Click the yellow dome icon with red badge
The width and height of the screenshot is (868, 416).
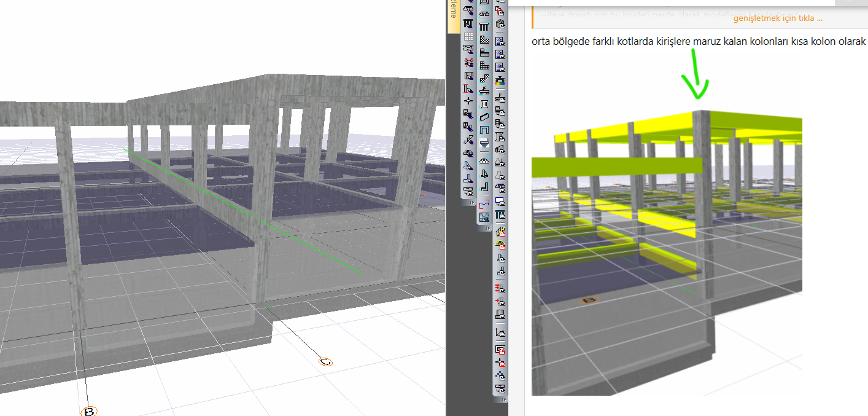pos(500,245)
